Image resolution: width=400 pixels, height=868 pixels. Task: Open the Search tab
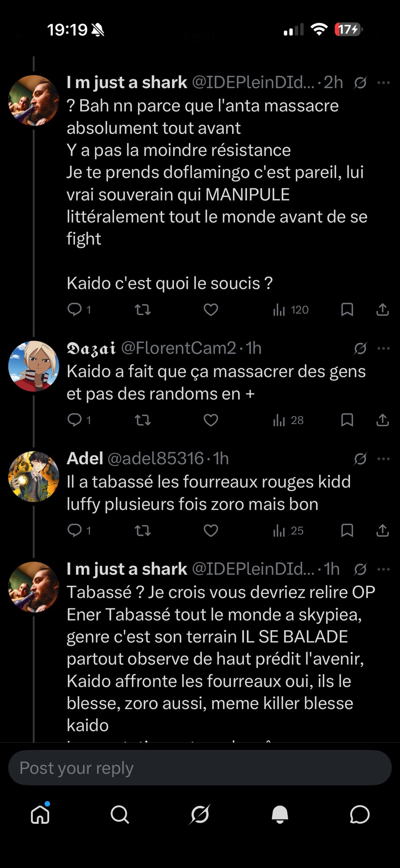pos(120,814)
